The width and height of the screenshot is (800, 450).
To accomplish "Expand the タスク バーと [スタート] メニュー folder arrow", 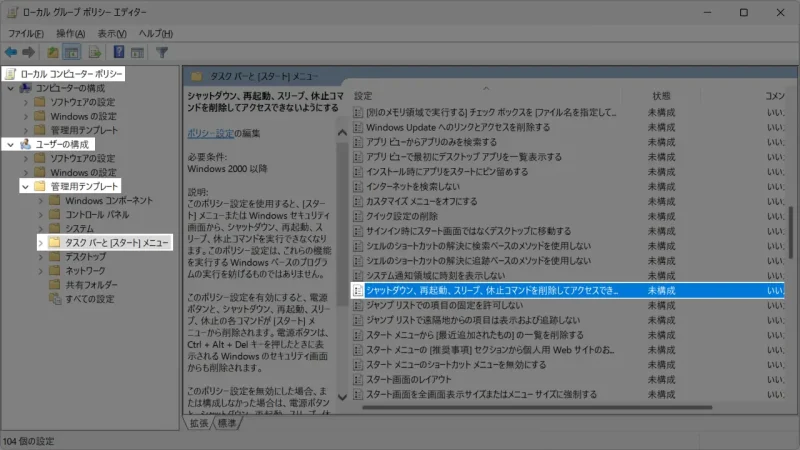I will point(41,242).
